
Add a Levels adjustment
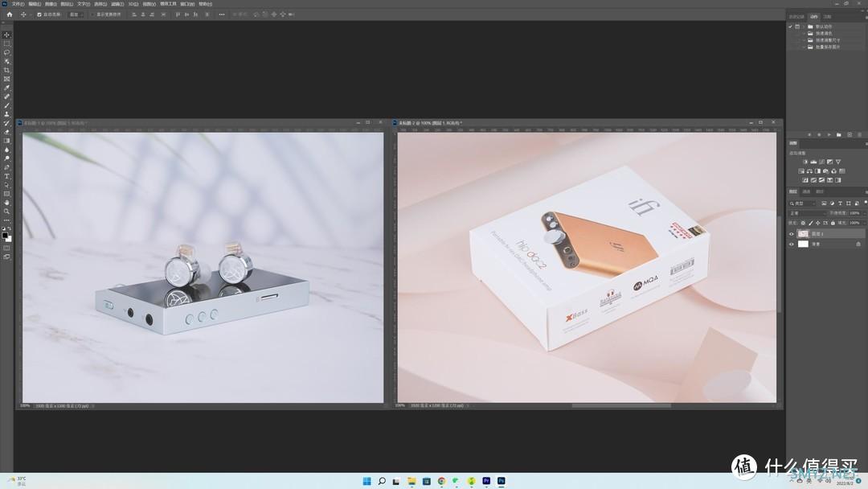[x=813, y=162]
